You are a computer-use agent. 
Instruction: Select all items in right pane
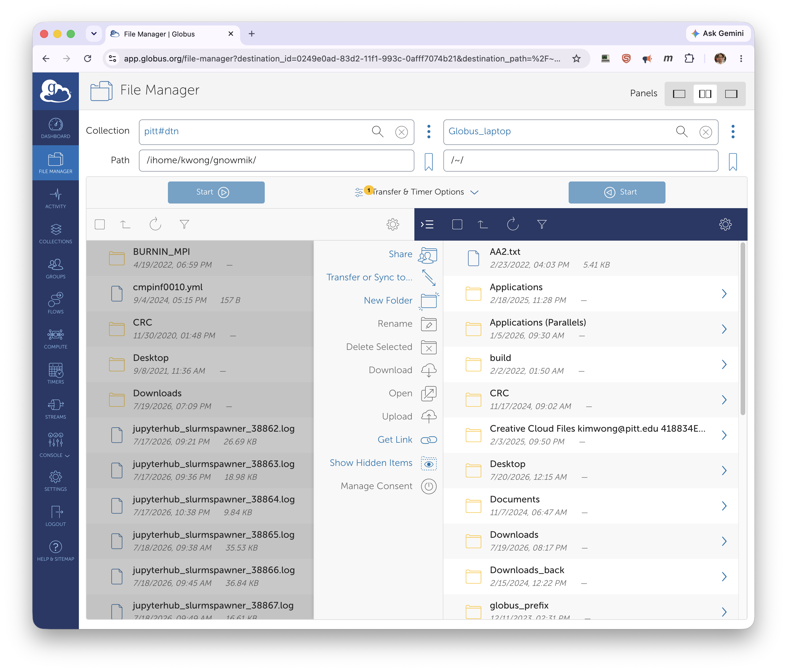457,224
